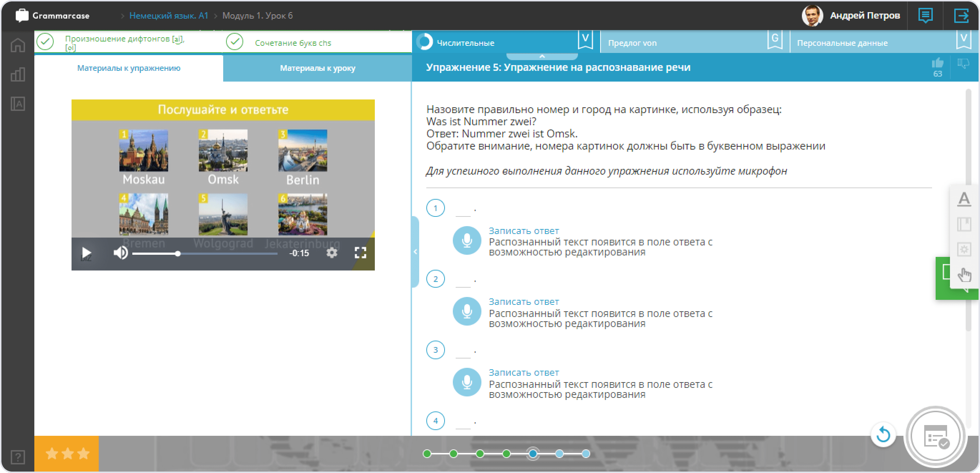Image resolution: width=980 pixels, height=473 pixels.
Task: Go to second exercise progress dot
Action: pyautogui.click(x=453, y=454)
